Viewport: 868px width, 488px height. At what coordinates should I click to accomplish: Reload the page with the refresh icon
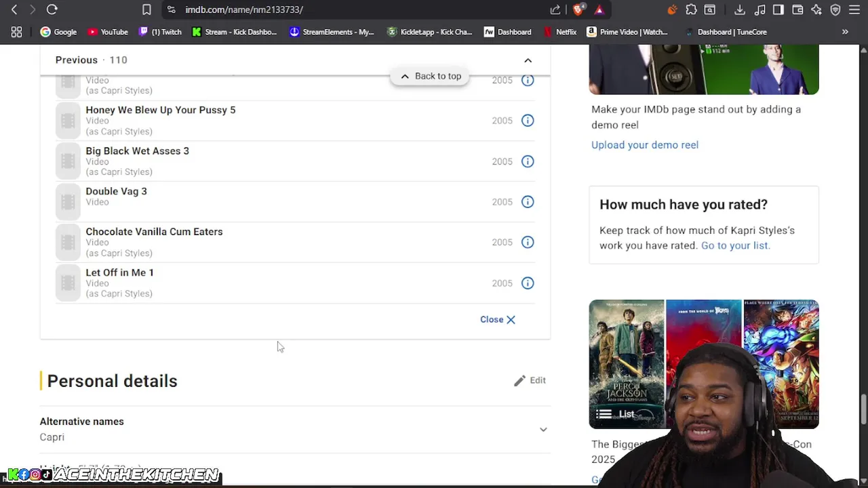[x=52, y=9]
